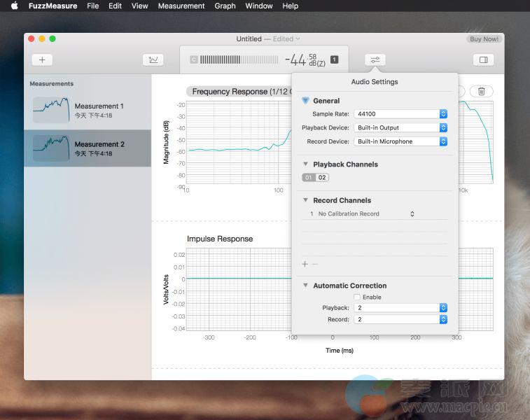Add a record channel with plus icon
The width and height of the screenshot is (530, 420).
(305, 264)
